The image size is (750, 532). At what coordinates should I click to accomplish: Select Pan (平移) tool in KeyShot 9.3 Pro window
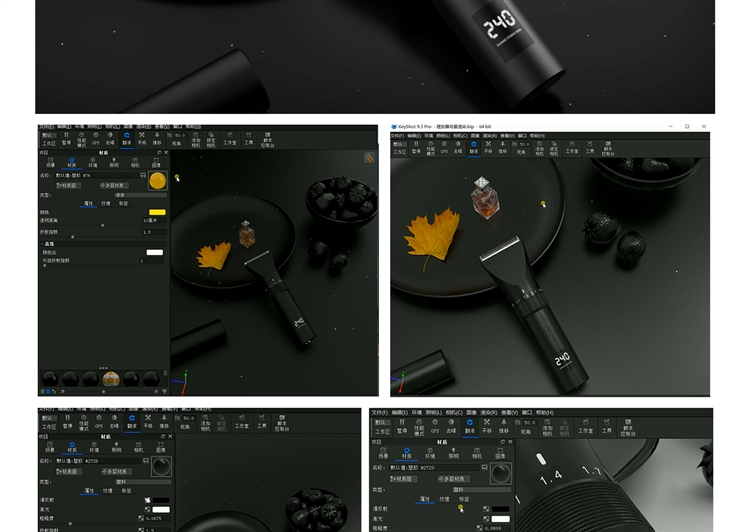click(488, 147)
